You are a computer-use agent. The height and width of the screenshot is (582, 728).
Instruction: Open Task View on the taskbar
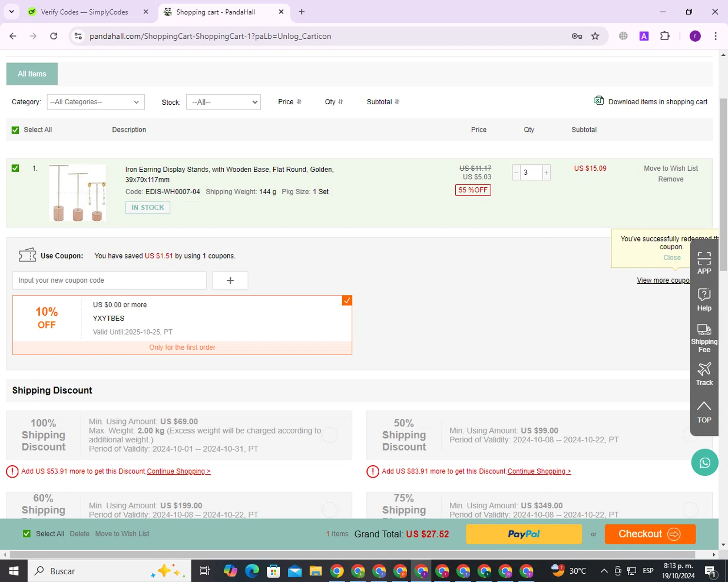[x=205, y=571]
